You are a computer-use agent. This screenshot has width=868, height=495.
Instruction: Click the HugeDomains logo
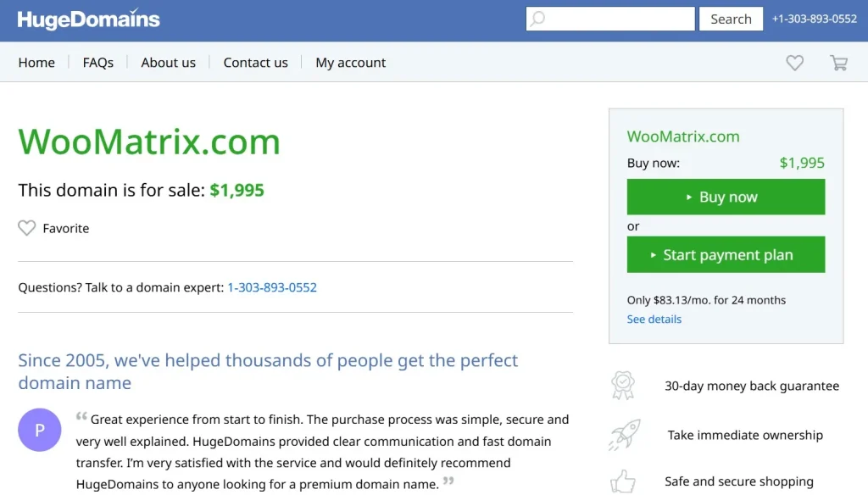pos(89,19)
